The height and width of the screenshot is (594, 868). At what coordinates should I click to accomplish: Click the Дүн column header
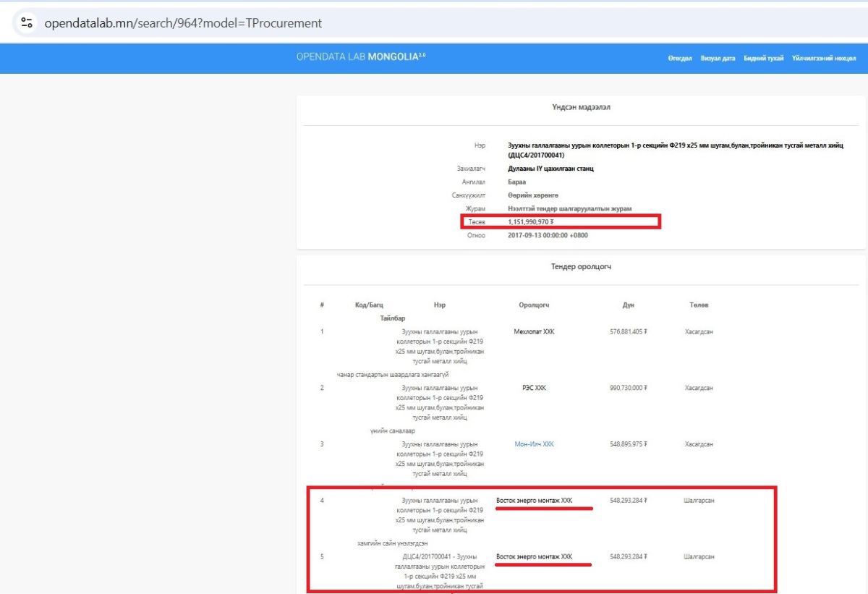(x=628, y=305)
